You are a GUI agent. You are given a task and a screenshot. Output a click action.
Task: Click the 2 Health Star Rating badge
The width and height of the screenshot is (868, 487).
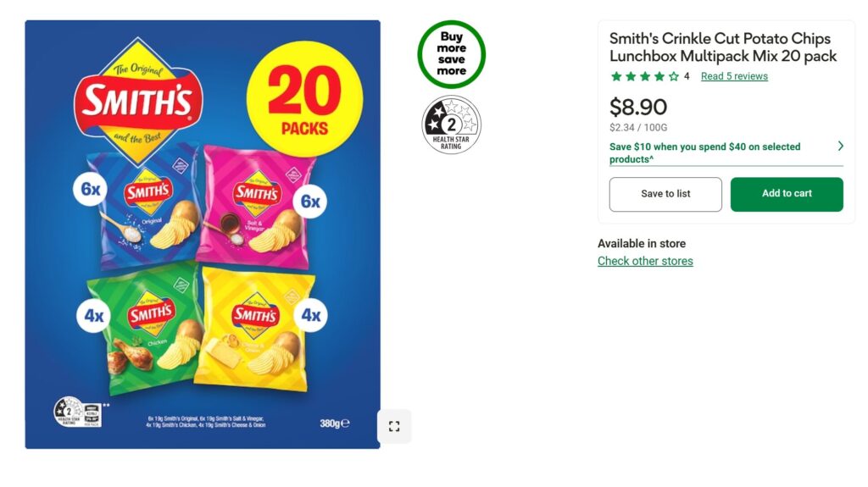pos(451,125)
